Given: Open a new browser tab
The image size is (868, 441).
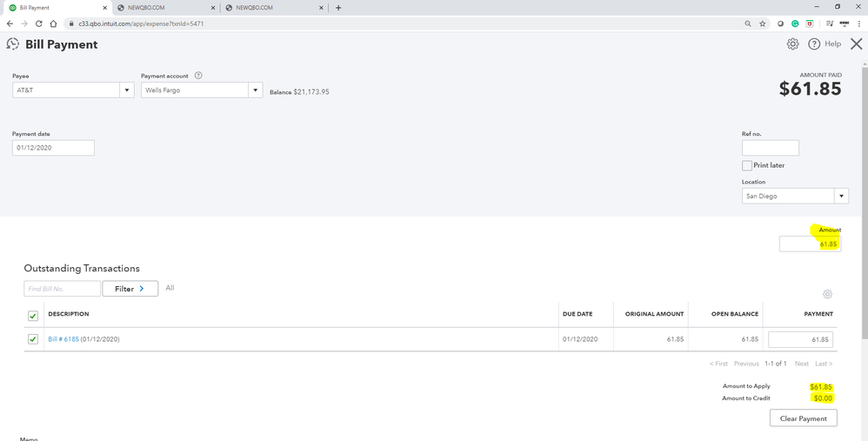Looking at the screenshot, I should [x=338, y=8].
